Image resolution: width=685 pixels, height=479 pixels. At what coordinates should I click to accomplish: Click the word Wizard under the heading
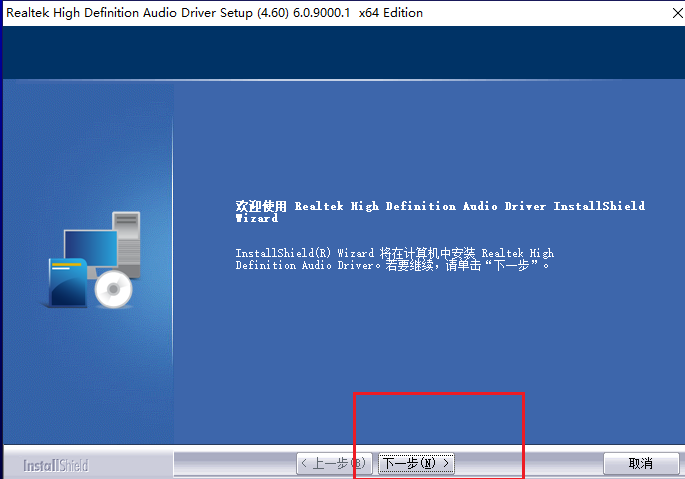257,218
